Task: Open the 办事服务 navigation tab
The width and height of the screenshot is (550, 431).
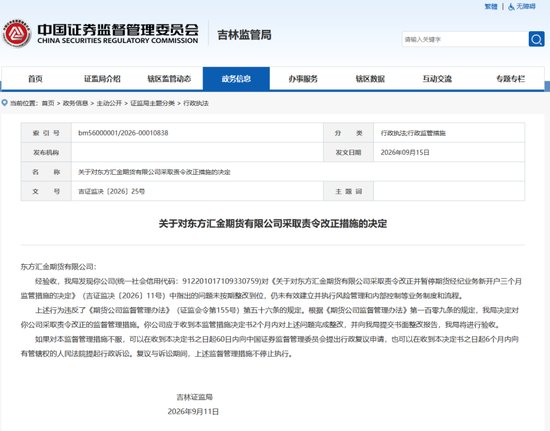Action: click(x=303, y=79)
